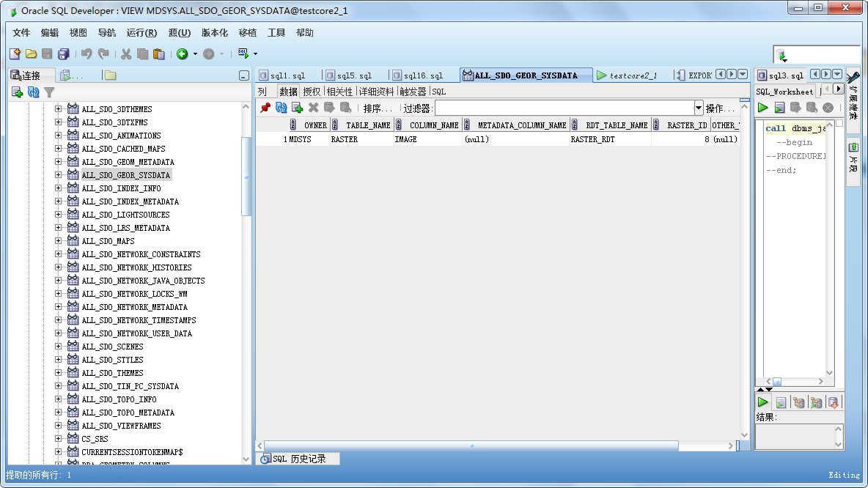Run the statement in sql3.sql worksheet
Image resolution: width=868 pixels, height=488 pixels.
pos(762,107)
